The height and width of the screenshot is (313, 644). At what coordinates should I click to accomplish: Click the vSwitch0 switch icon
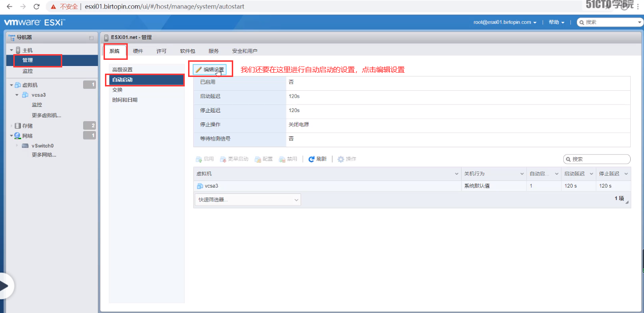click(x=25, y=146)
